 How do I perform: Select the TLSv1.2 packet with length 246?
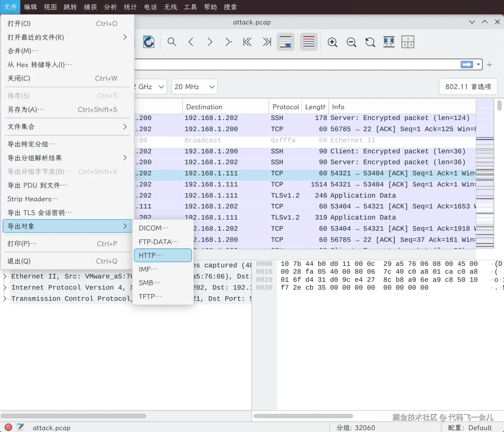305,196
